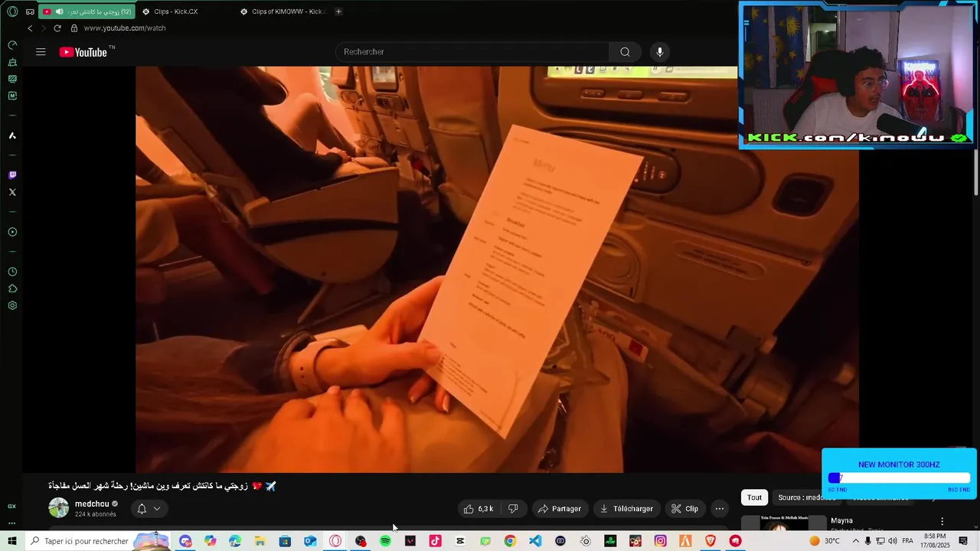Open the medchou channel name link
The width and height of the screenshot is (980, 551).
point(92,504)
